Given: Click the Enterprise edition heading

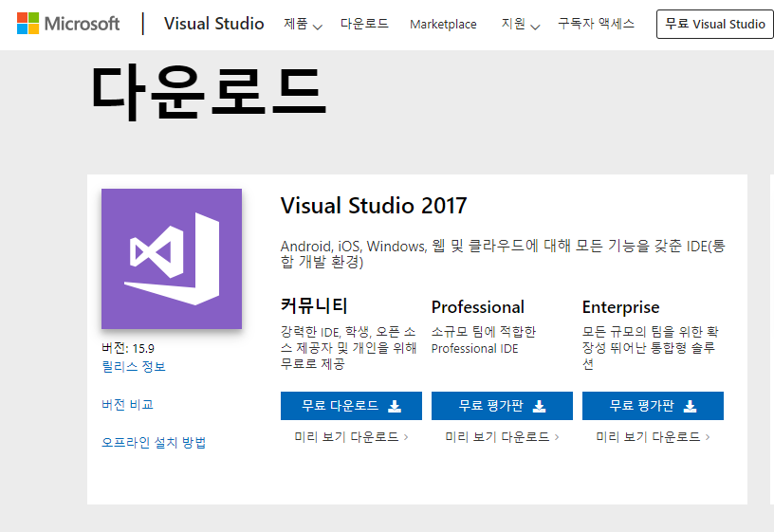Looking at the screenshot, I should point(621,307).
